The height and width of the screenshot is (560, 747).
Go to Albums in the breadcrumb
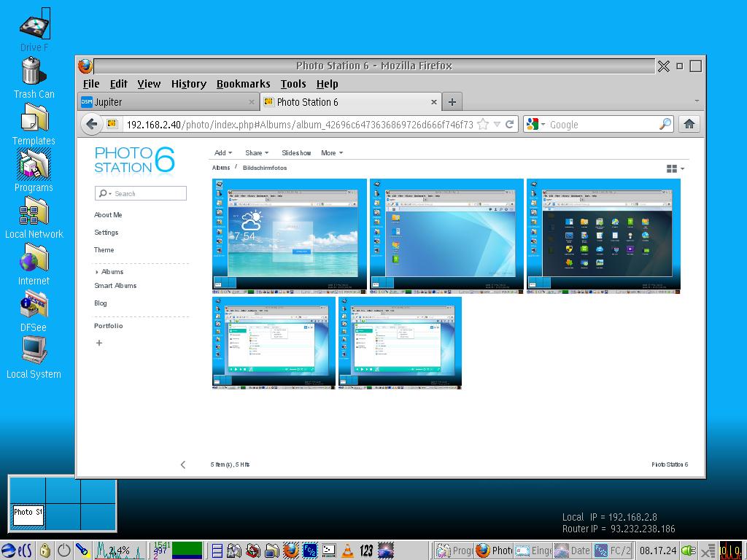[x=221, y=168]
